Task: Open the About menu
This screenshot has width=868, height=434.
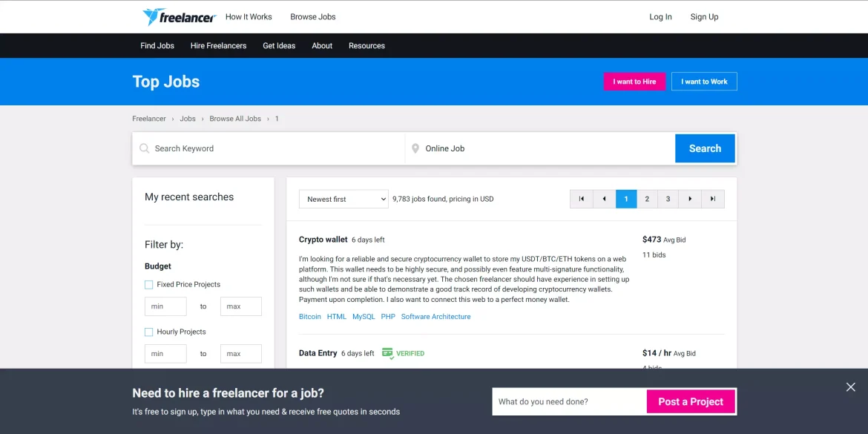Action: tap(322, 45)
